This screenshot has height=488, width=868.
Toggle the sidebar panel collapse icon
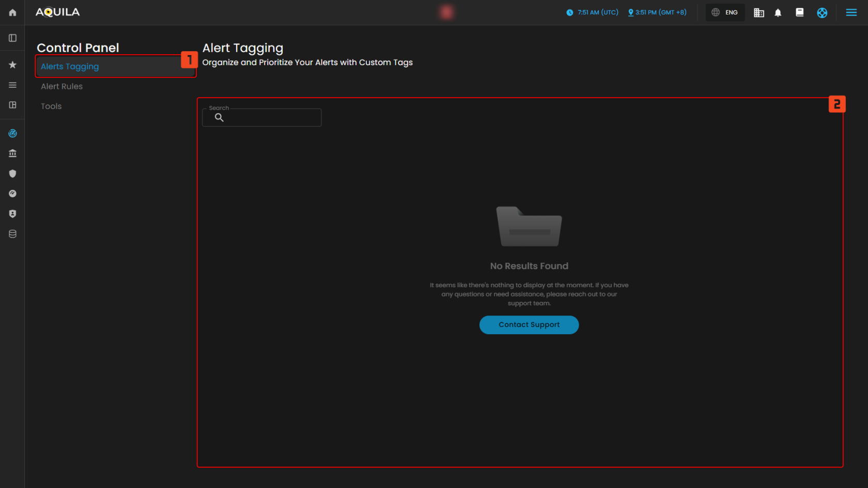click(12, 37)
